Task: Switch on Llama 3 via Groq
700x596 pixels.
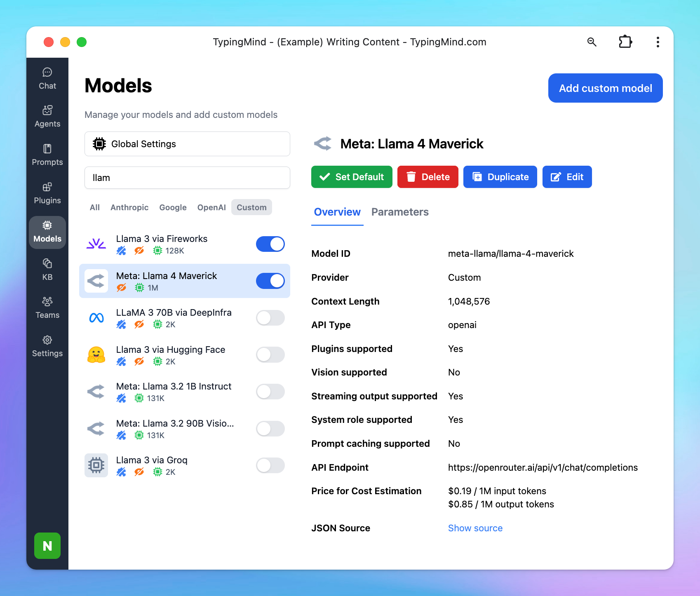Action: 270,465
